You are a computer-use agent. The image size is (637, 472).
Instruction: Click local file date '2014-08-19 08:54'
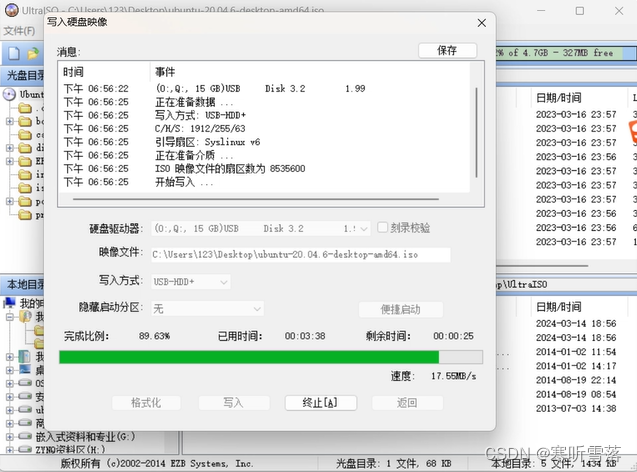[576, 394]
